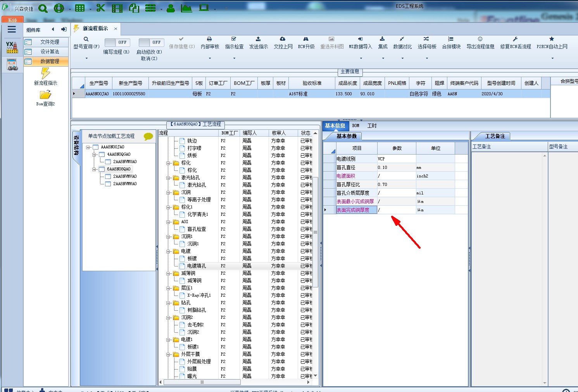Open dropdown arrow under P2ECN自动上网

(552, 58)
